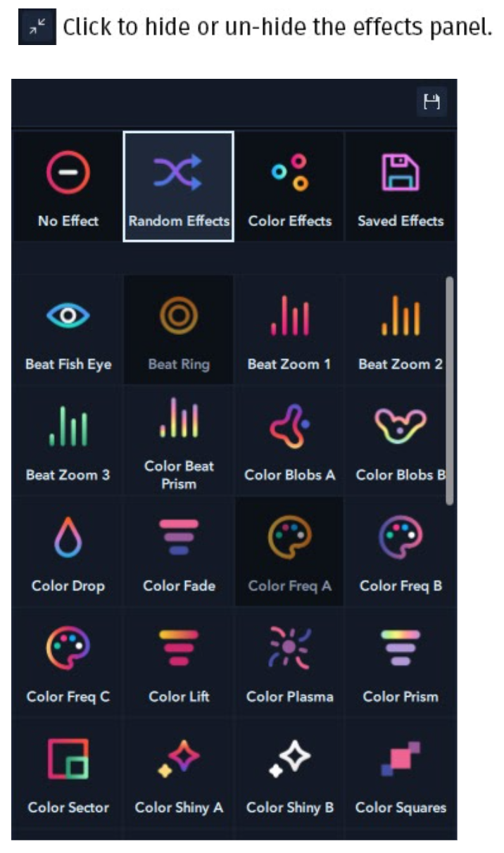Pick the Color Shiny B effect

[289, 773]
